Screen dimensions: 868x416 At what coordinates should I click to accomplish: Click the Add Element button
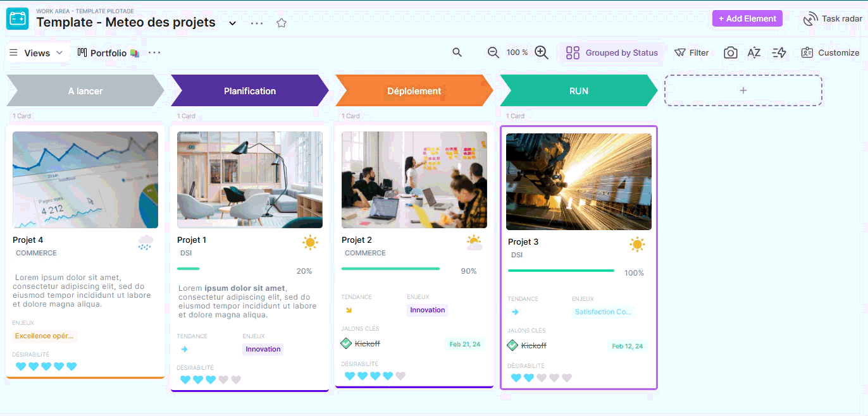click(x=747, y=18)
